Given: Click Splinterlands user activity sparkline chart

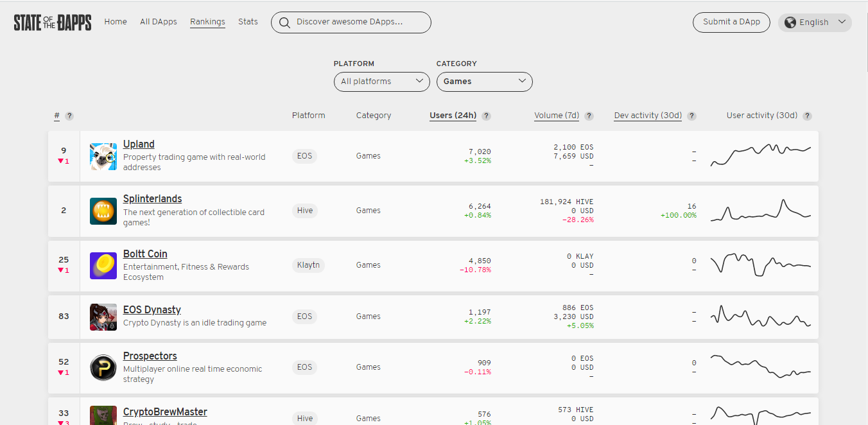Looking at the screenshot, I should (x=761, y=211).
